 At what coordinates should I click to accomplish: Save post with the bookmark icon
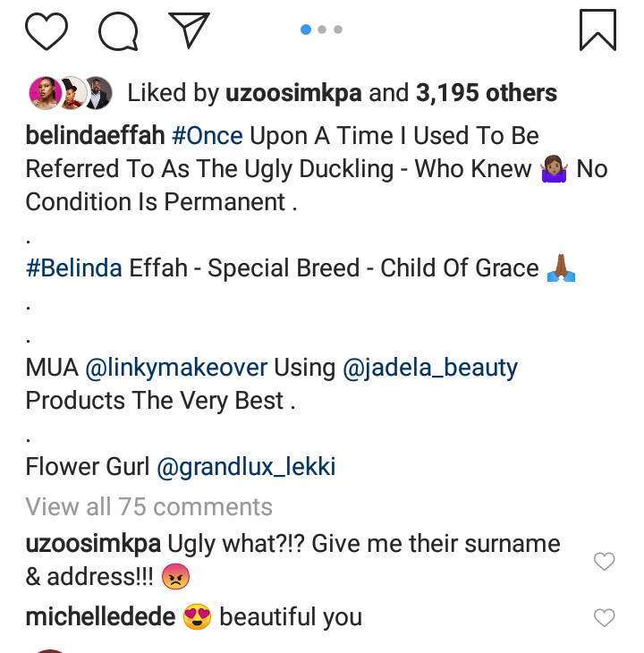coord(597,30)
